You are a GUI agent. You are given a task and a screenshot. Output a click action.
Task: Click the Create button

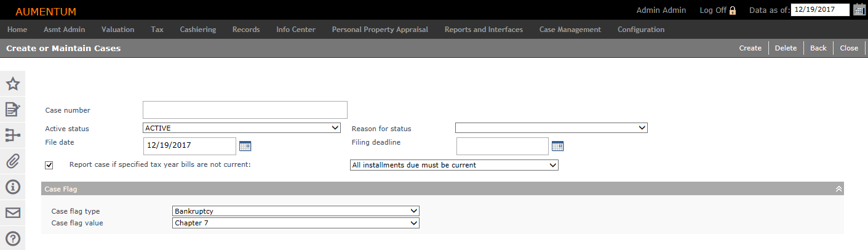(x=751, y=48)
